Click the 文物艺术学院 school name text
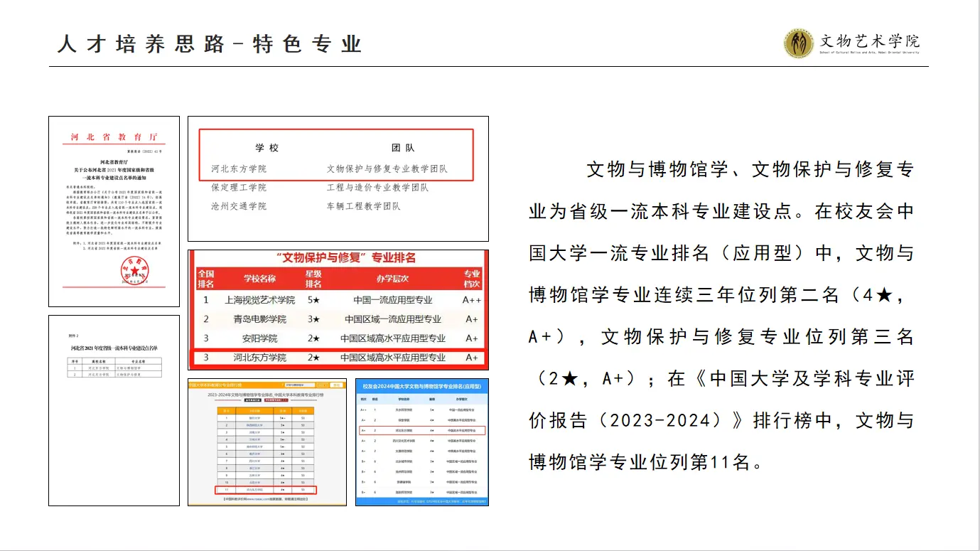The height and width of the screenshot is (551, 980). coord(869,41)
